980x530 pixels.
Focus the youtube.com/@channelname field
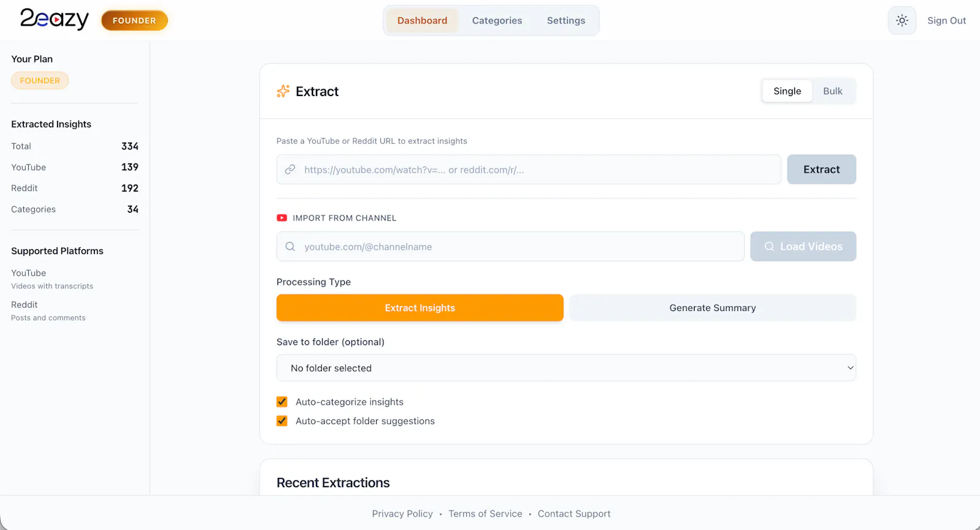(x=510, y=247)
